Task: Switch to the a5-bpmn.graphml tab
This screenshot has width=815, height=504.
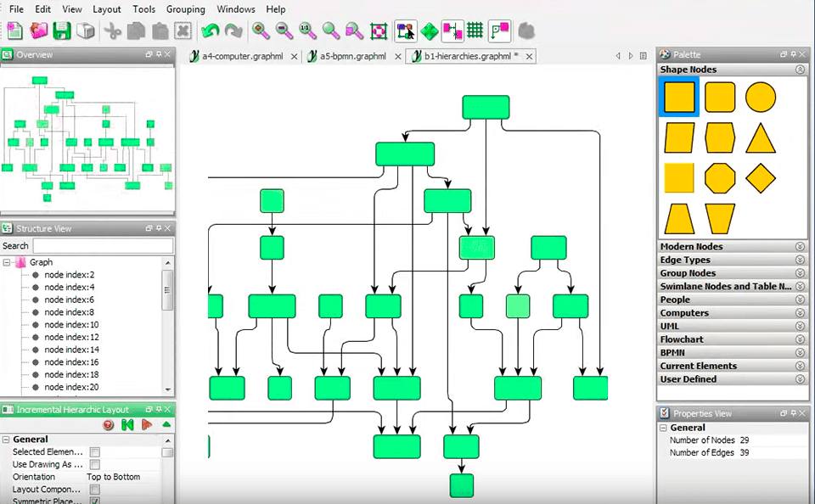Action: pyautogui.click(x=352, y=57)
